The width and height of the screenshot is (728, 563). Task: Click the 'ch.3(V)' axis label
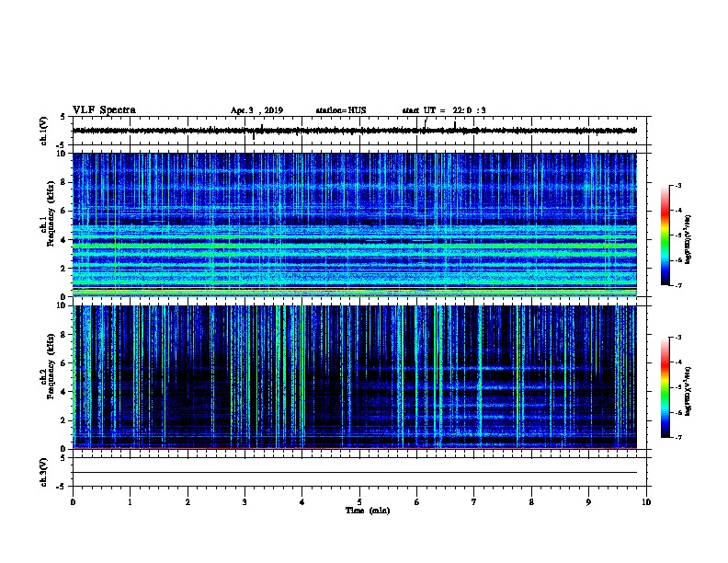[x=44, y=473]
